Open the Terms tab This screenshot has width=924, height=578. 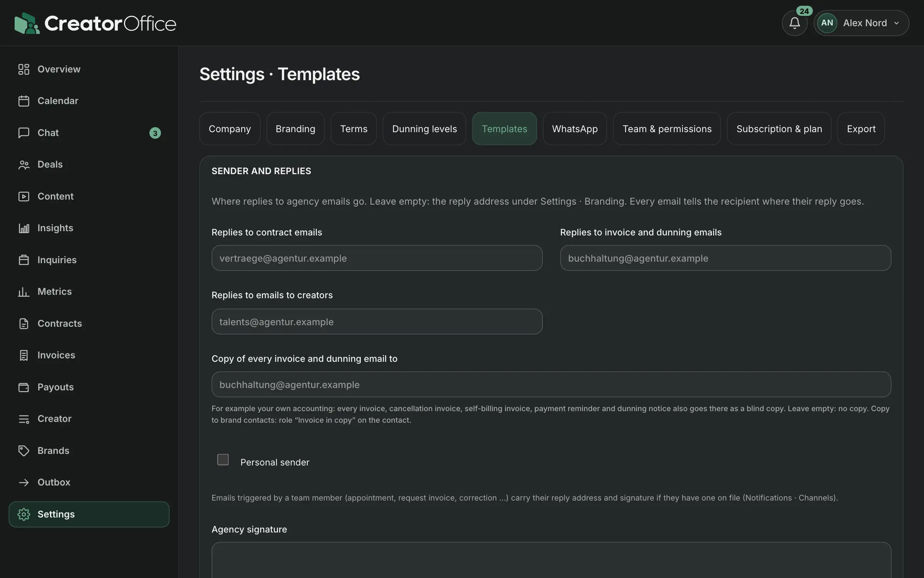(x=354, y=129)
